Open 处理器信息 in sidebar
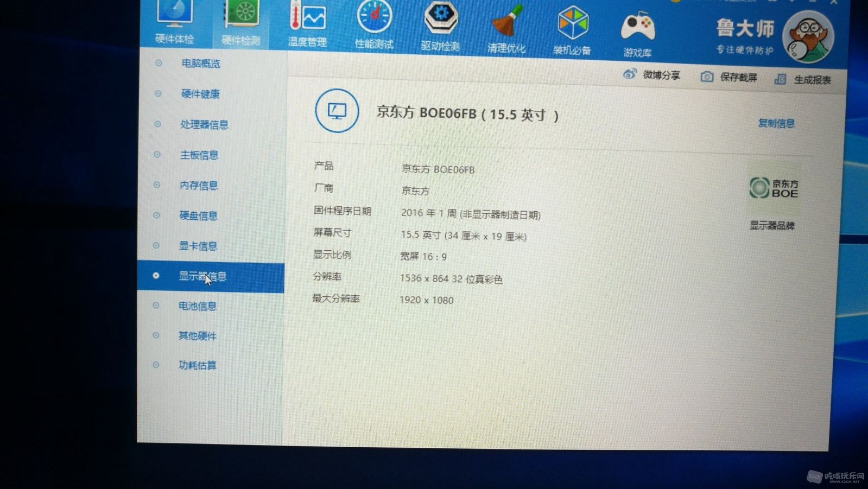 click(204, 125)
